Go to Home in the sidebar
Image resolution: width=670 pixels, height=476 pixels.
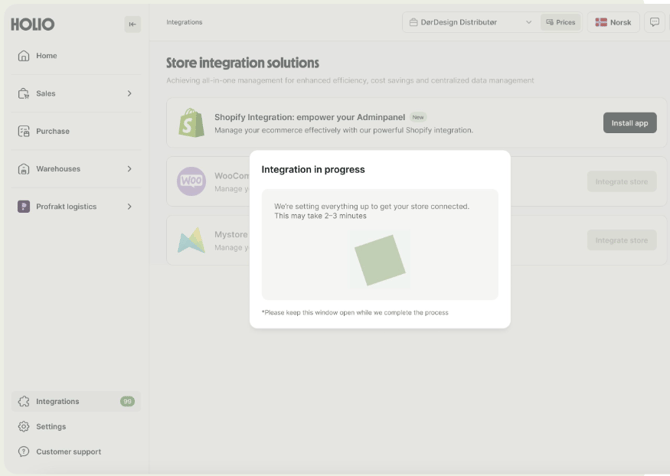[x=46, y=56]
